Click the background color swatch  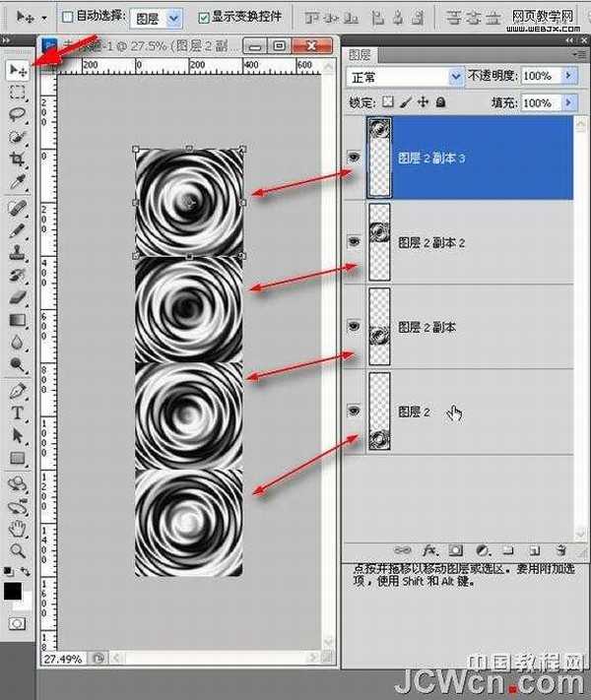click(25, 603)
